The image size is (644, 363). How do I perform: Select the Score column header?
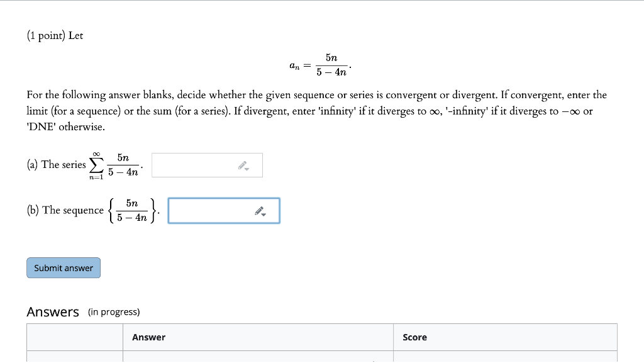414,337
